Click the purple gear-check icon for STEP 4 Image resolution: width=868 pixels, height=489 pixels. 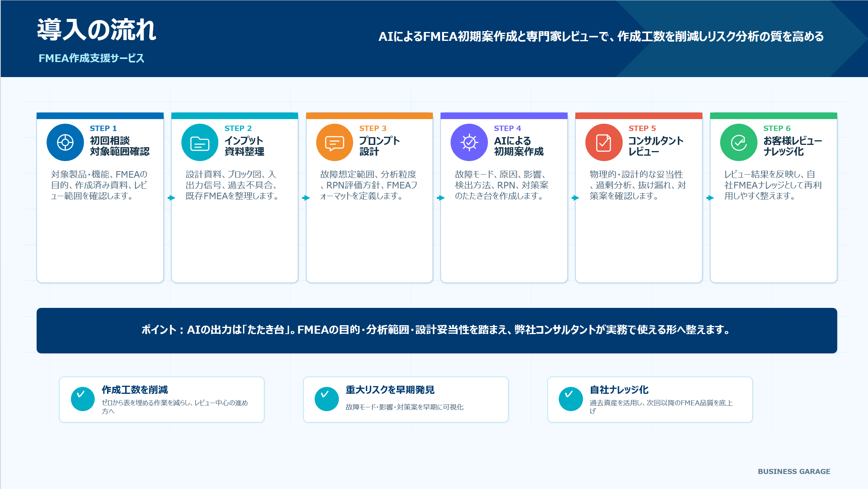[469, 142]
